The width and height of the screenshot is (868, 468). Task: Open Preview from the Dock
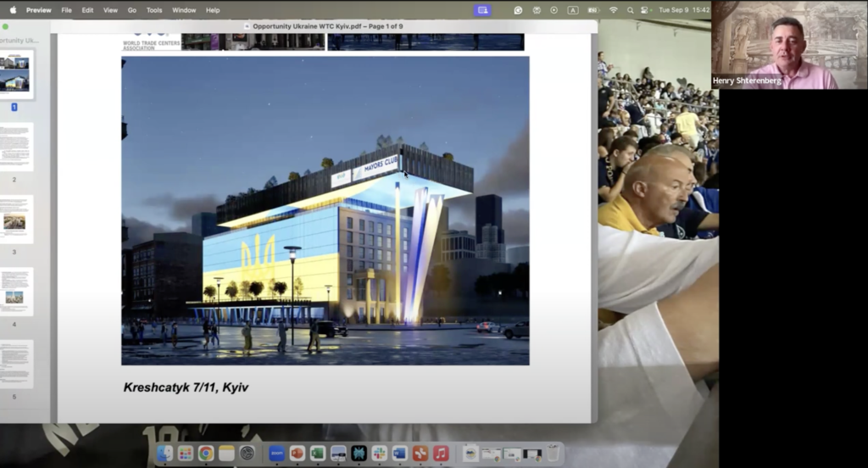338,454
